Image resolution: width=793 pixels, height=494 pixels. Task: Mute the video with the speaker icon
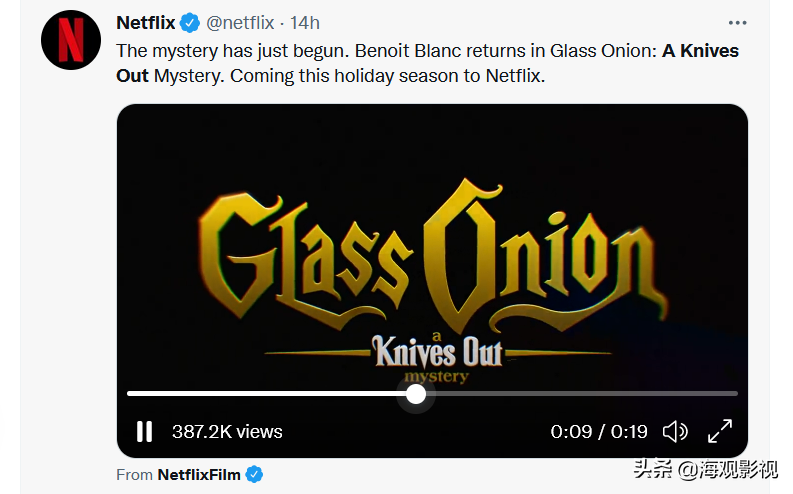(x=675, y=432)
